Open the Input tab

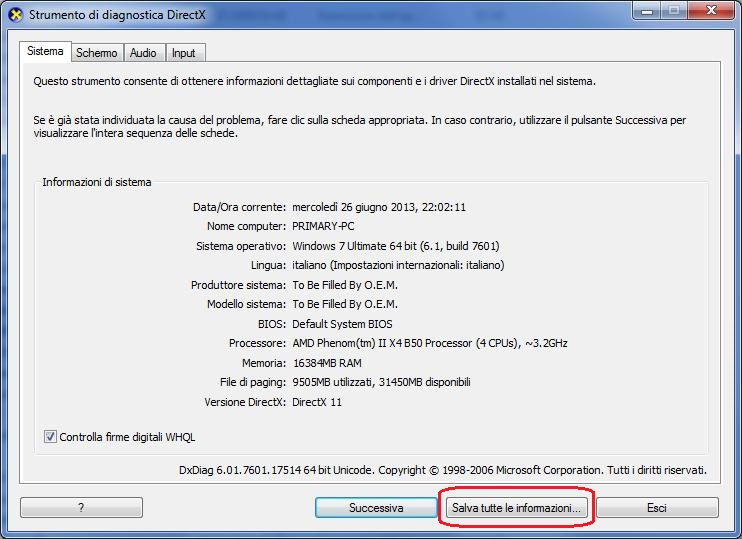click(184, 53)
